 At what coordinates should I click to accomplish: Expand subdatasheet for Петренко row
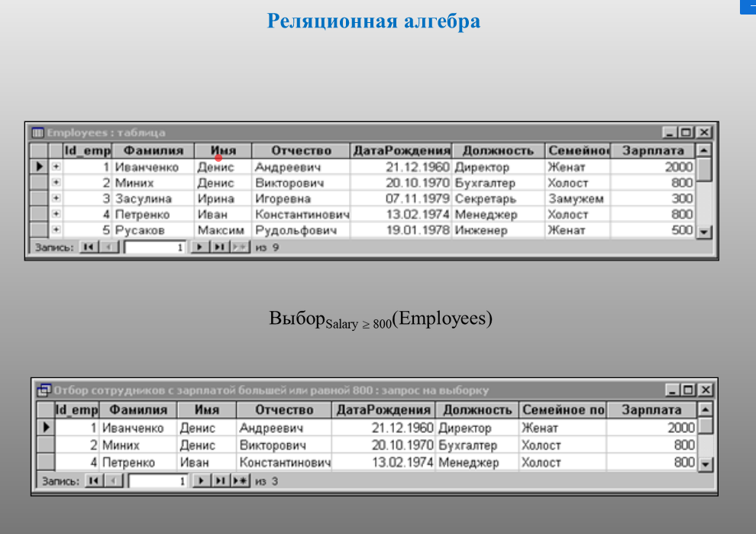pyautogui.click(x=56, y=214)
